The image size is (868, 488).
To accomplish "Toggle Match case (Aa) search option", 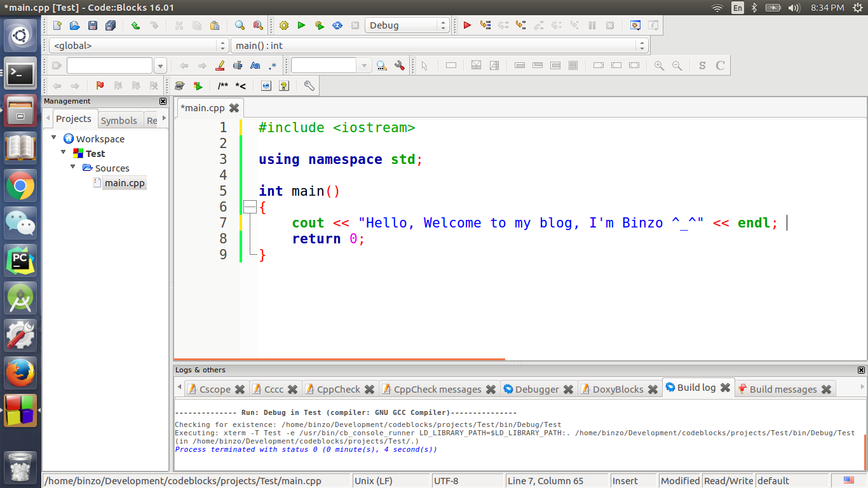I will click(255, 65).
